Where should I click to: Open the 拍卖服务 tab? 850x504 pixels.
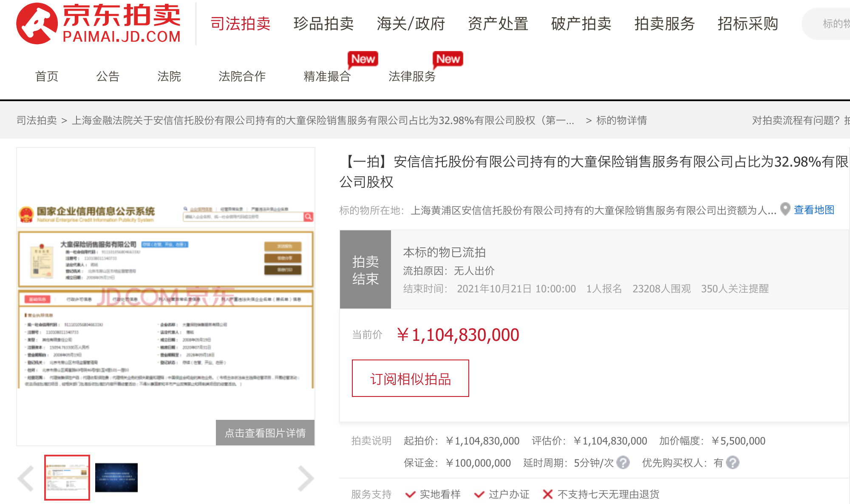[x=664, y=23]
